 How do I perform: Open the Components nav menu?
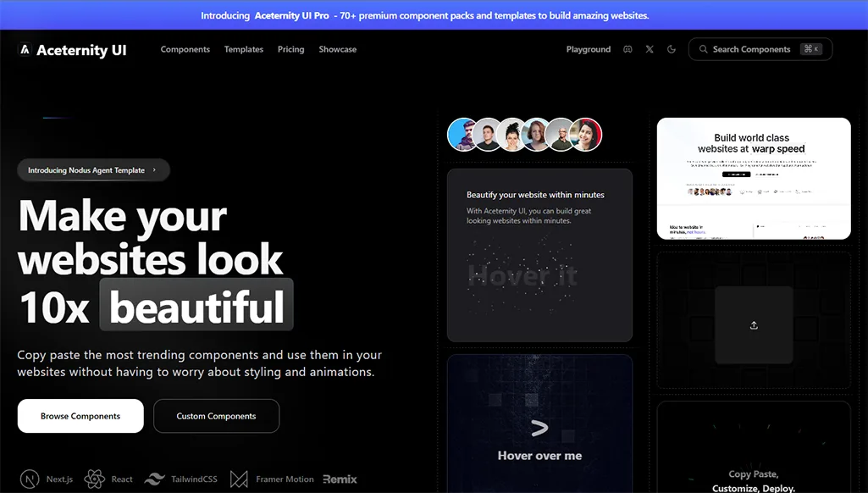click(x=185, y=49)
